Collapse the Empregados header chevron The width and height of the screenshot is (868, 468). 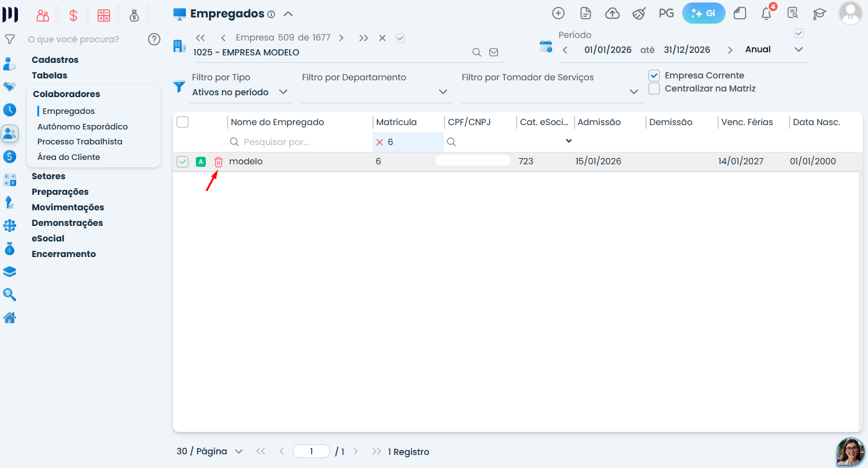(288, 14)
